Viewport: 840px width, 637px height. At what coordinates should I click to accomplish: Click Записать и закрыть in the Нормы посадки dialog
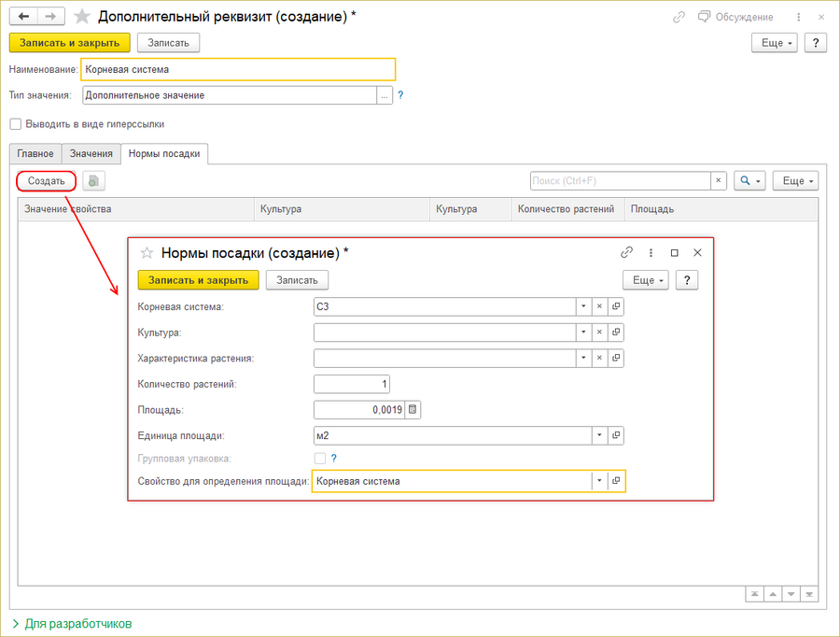[198, 280]
